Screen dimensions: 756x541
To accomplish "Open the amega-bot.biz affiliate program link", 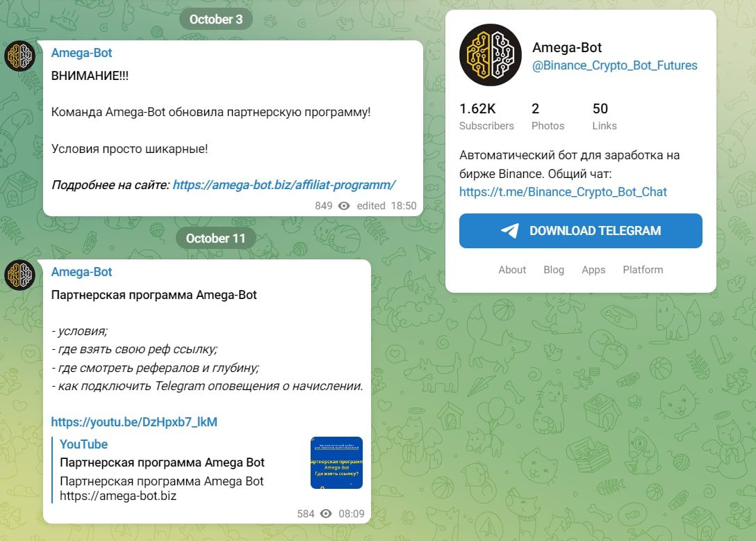I will (283, 185).
